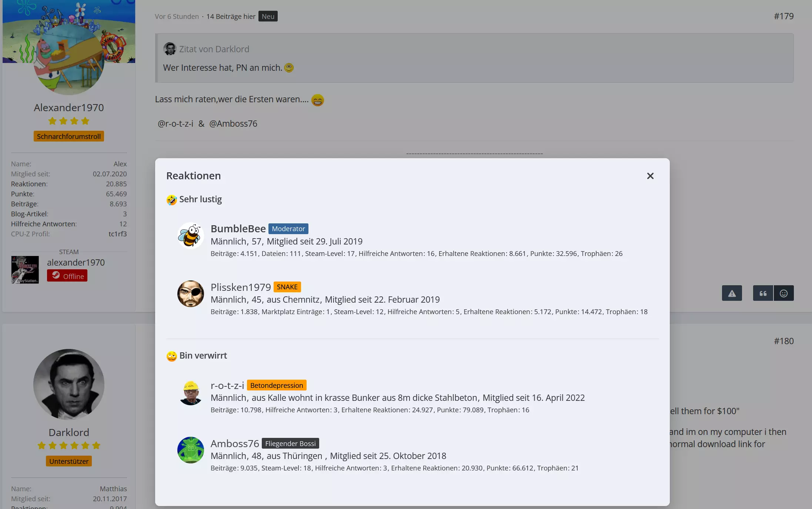Viewport: 812px width, 509px height.
Task: Open Plissken1979's eyepatch avatar
Action: click(191, 294)
